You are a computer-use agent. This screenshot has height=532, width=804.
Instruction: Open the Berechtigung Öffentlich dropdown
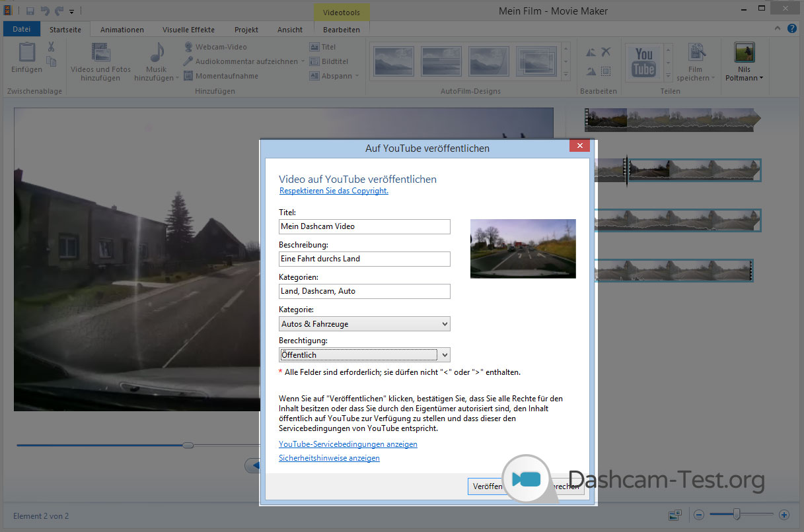click(365, 355)
